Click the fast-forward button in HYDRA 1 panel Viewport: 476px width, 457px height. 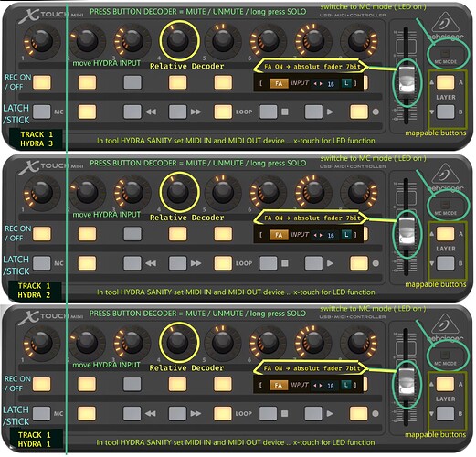(177, 413)
